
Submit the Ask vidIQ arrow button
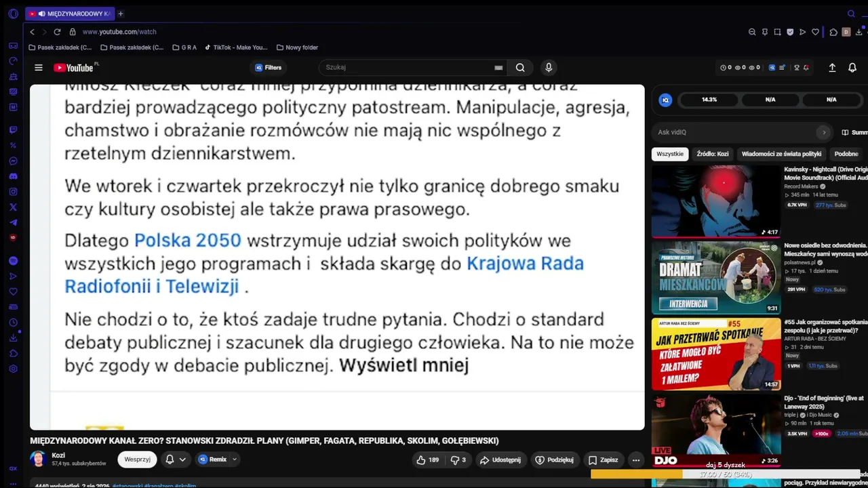click(824, 132)
